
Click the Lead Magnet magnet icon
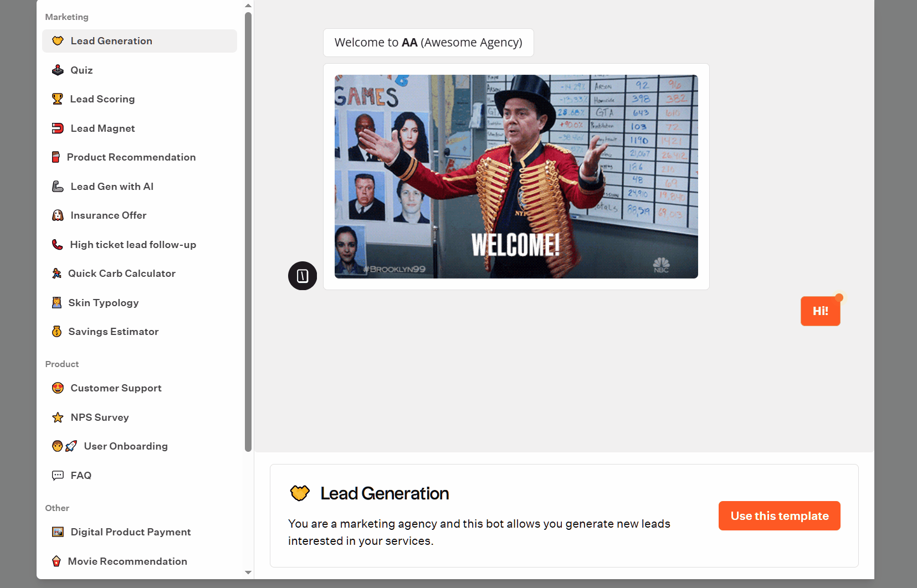(58, 128)
